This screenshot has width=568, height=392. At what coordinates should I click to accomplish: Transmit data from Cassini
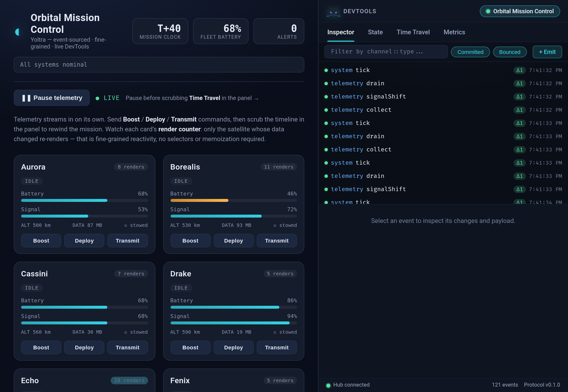127,347
